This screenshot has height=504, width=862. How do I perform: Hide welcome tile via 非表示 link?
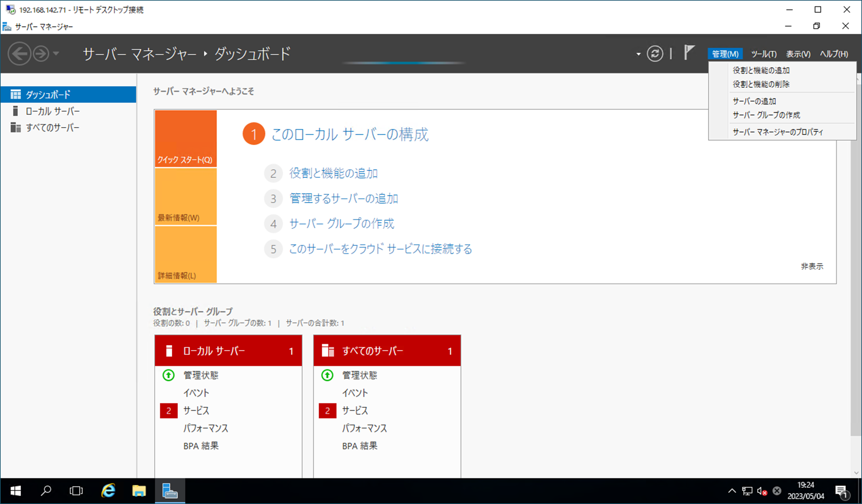pyautogui.click(x=812, y=266)
